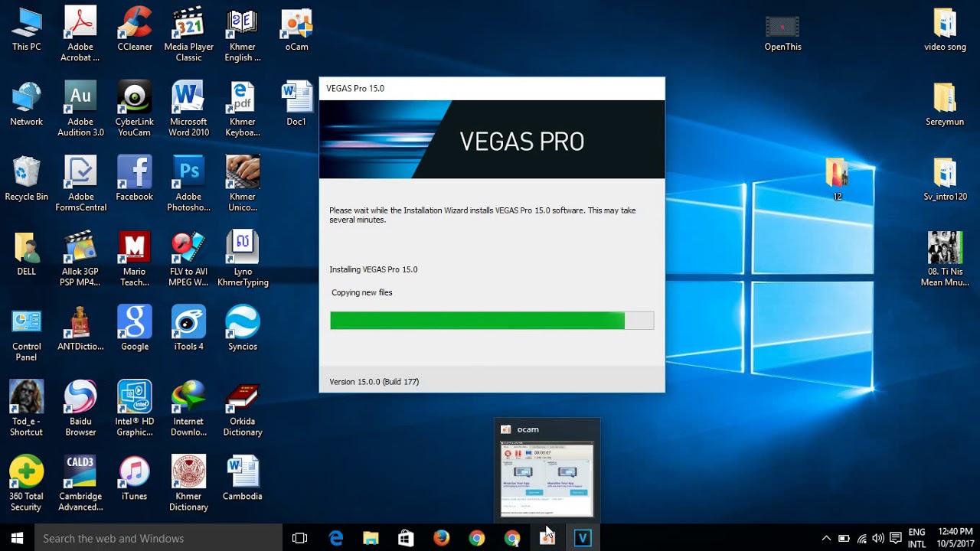Select the Microsoft Word 2010 shortcut
The width and height of the screenshot is (980, 551).
[x=188, y=109]
